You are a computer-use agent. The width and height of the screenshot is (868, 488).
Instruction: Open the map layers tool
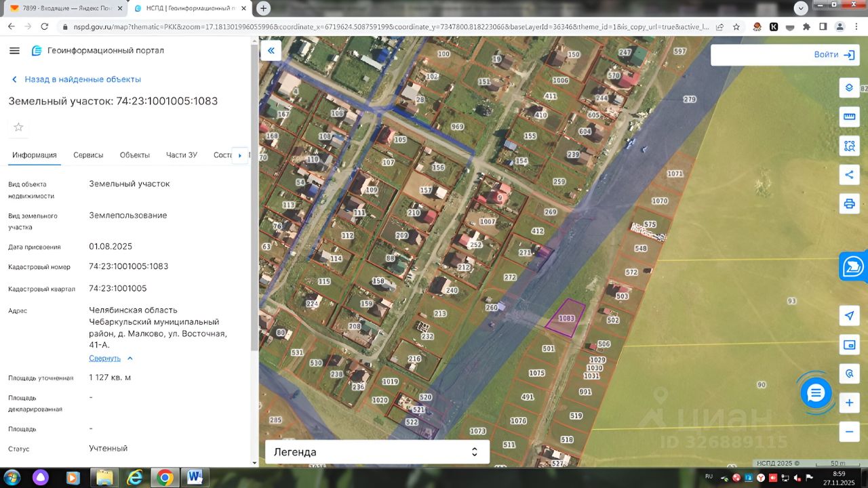pyautogui.click(x=849, y=87)
